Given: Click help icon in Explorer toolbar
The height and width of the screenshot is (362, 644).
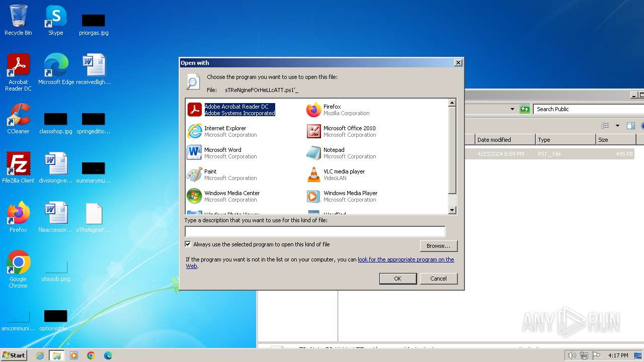Looking at the screenshot, I should [642, 126].
